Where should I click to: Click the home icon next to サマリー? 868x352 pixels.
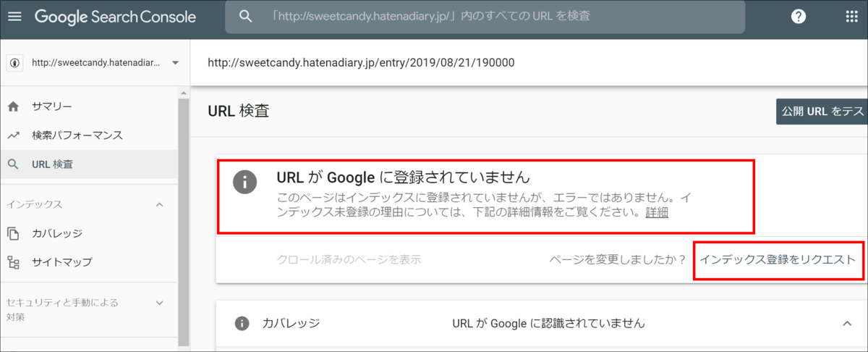[x=13, y=106]
